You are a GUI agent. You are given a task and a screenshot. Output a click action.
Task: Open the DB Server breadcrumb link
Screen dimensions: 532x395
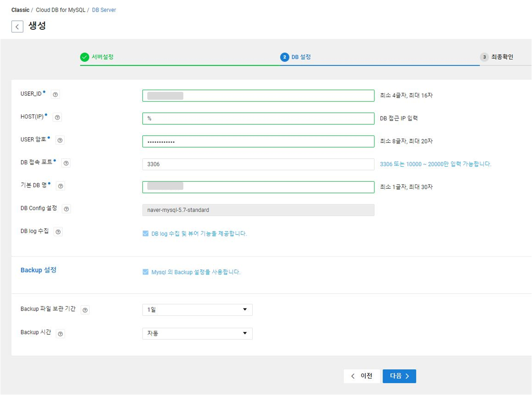[x=104, y=10]
